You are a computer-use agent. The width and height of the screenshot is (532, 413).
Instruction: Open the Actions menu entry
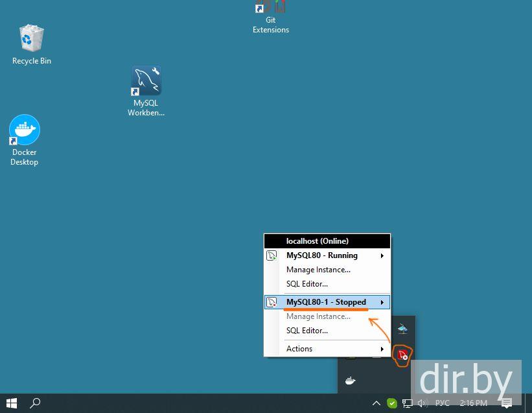pos(327,349)
